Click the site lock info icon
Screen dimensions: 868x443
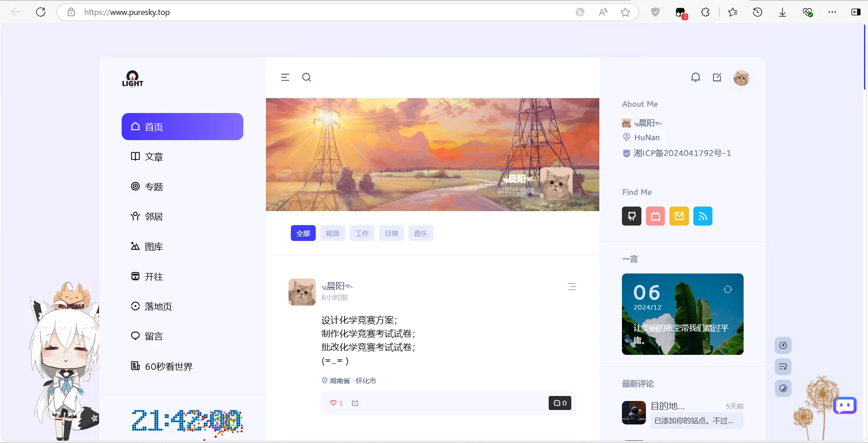[71, 12]
